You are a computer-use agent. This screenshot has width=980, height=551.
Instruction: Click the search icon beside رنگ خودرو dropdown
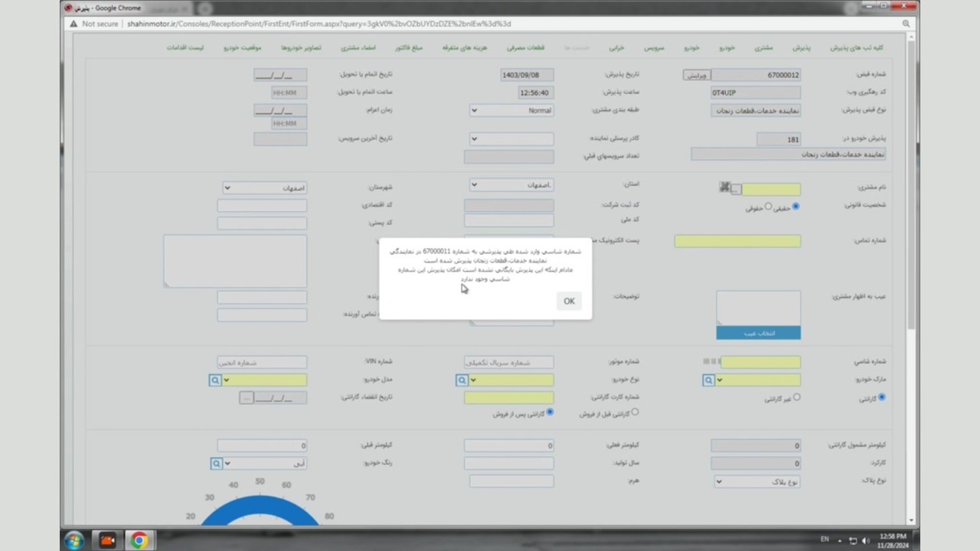click(x=217, y=463)
